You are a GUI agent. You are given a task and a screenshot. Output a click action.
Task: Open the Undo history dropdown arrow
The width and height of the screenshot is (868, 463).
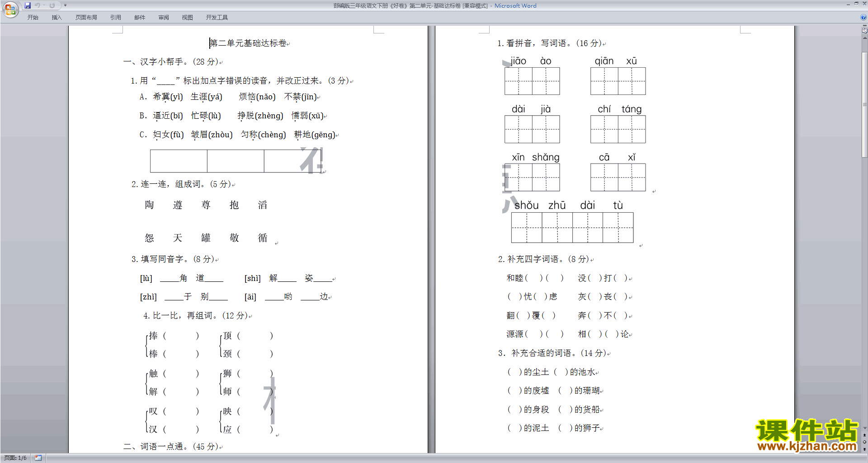(44, 5)
